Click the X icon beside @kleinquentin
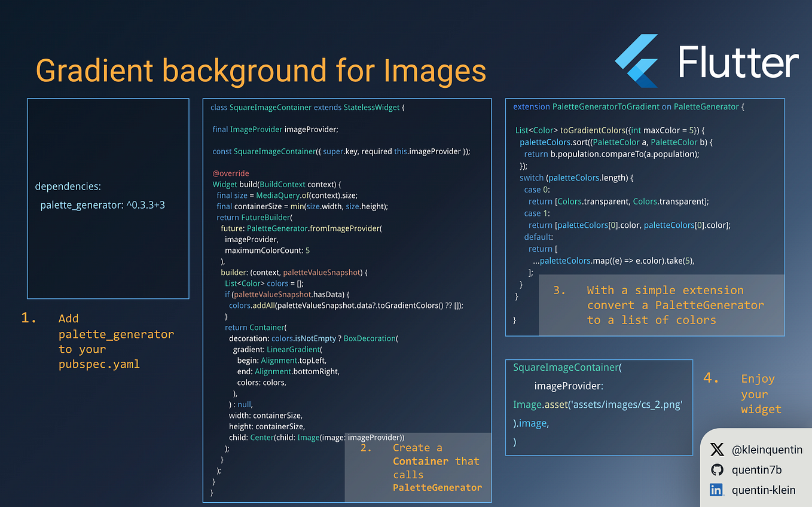The width and height of the screenshot is (812, 507). [716, 449]
